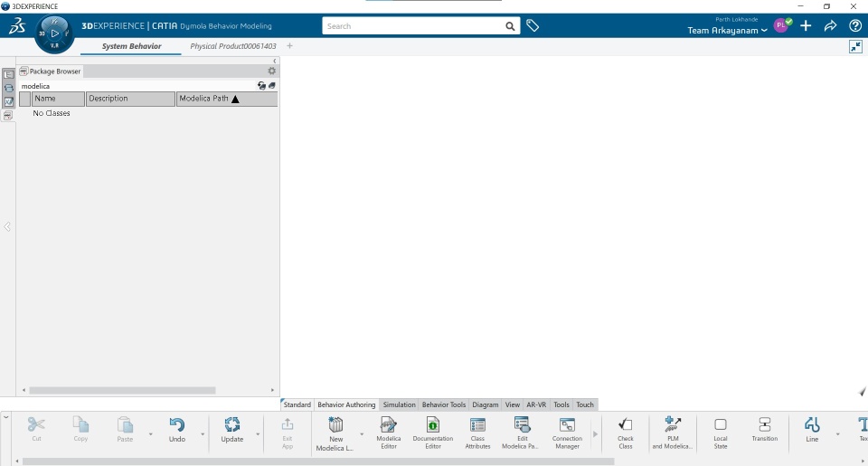Sort by Description column header
868x466 pixels.
click(130, 99)
